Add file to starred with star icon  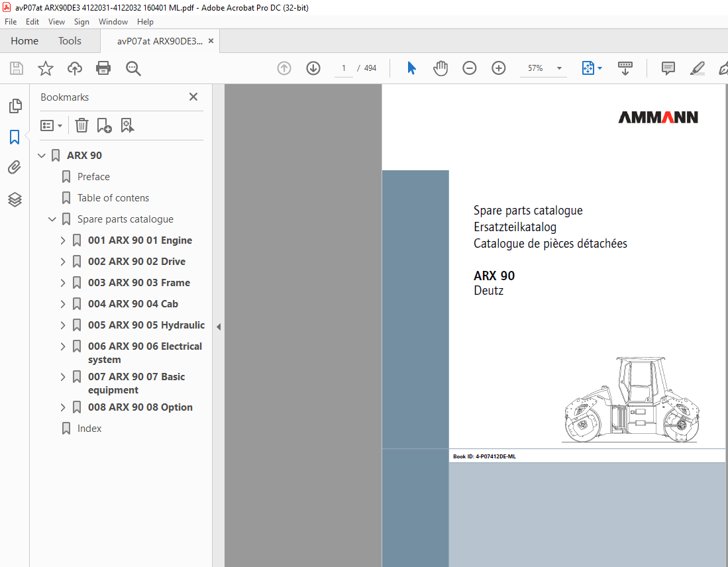click(46, 68)
